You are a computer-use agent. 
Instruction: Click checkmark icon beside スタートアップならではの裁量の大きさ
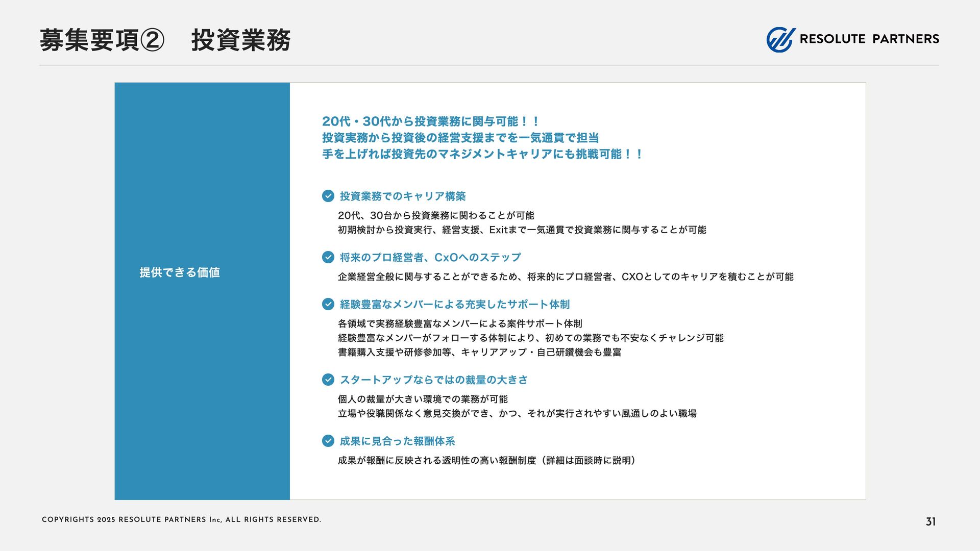pyautogui.click(x=328, y=380)
